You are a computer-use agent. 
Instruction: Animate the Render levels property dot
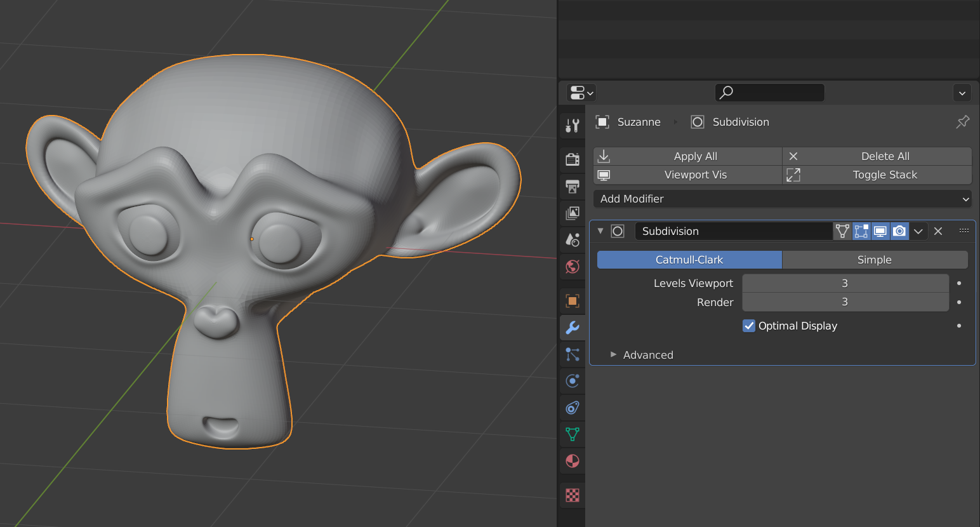959,302
